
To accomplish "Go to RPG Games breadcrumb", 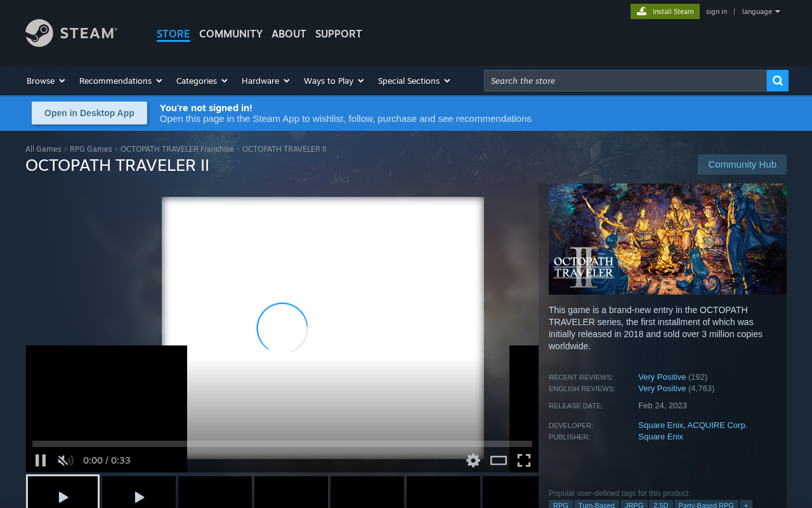I will click(91, 149).
